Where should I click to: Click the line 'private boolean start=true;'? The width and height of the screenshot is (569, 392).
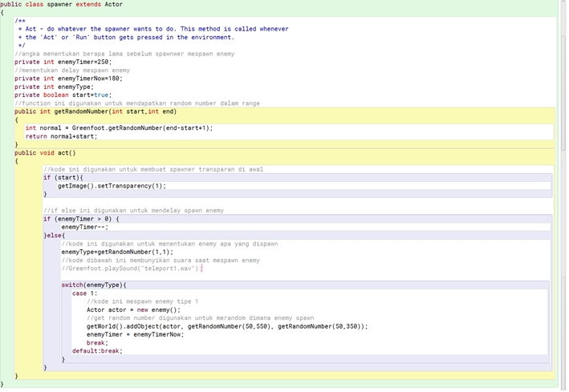pyautogui.click(x=63, y=95)
